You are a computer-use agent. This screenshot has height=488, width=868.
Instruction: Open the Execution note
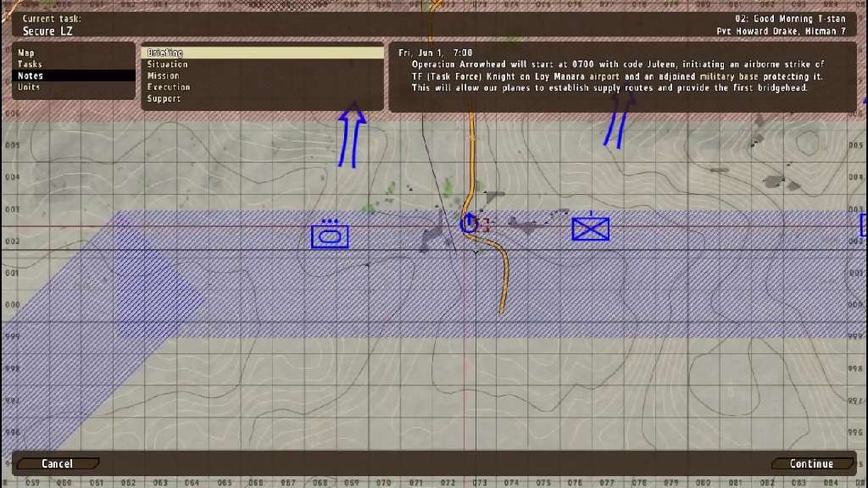168,87
